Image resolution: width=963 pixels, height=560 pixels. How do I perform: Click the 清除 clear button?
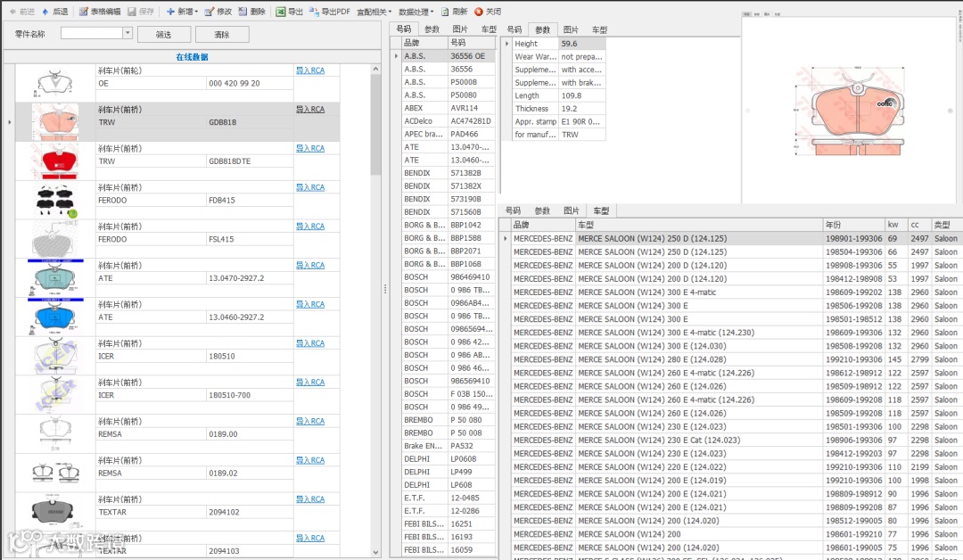(222, 35)
